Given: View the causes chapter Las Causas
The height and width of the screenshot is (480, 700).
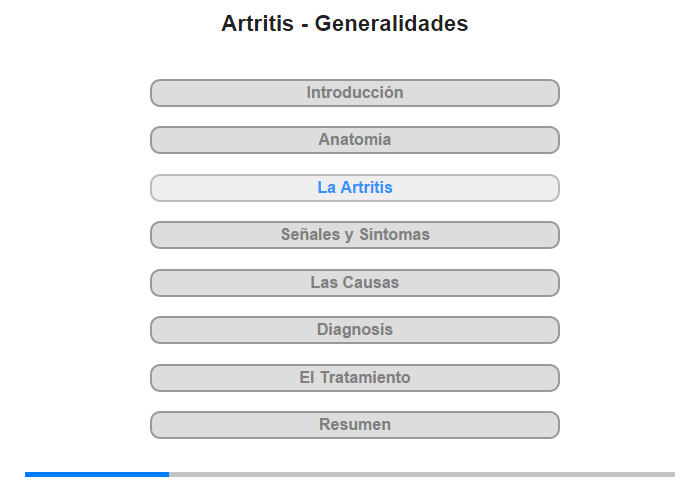Looking at the screenshot, I should pyautogui.click(x=354, y=283).
